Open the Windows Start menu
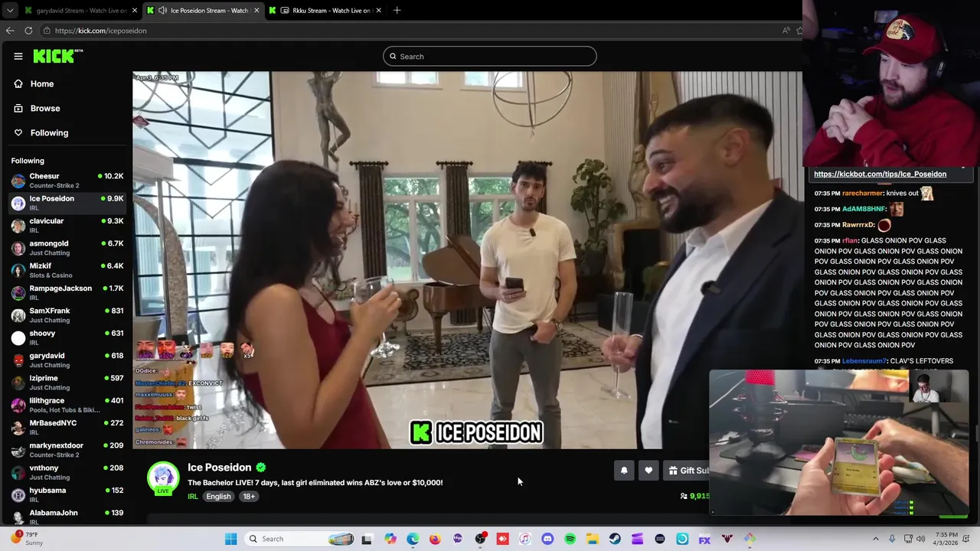The width and height of the screenshot is (980, 551). click(x=230, y=539)
